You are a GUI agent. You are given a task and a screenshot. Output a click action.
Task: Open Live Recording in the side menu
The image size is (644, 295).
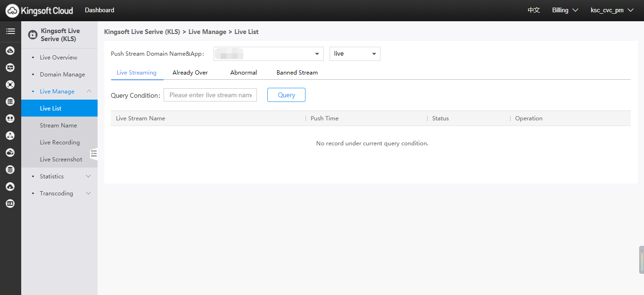pyautogui.click(x=59, y=143)
